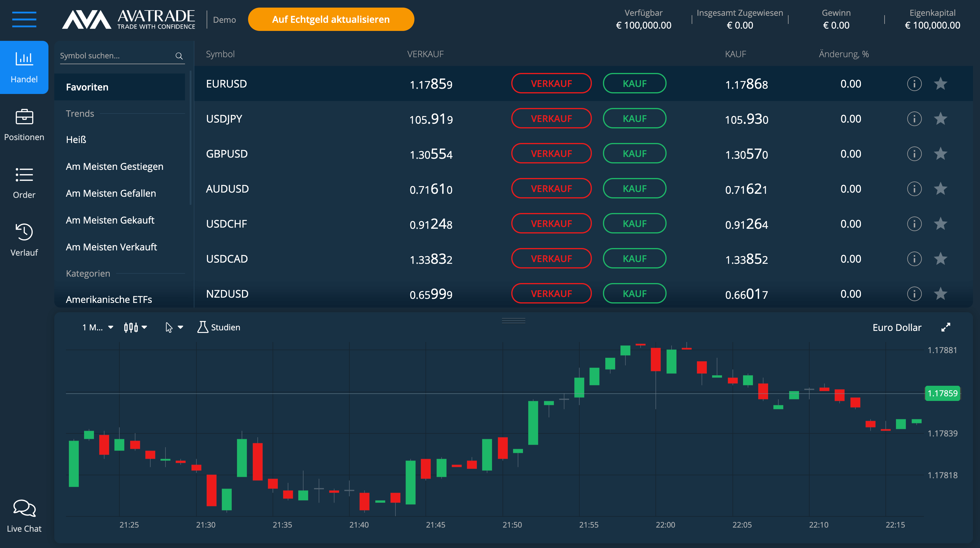
Task: Toggle favorite star for EURUSD
Action: point(940,83)
